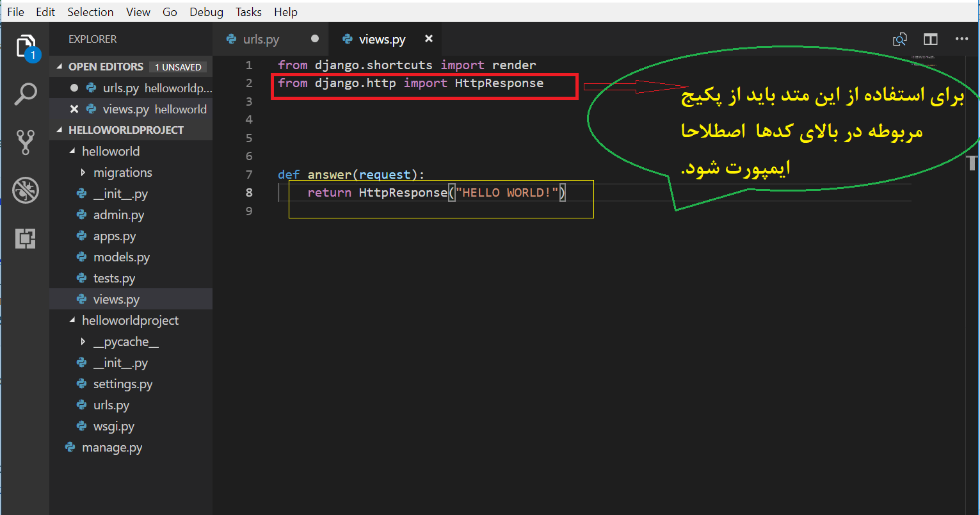Click the 'HttpResponse' word on line 8
This screenshot has width=980, height=515.
pos(403,193)
